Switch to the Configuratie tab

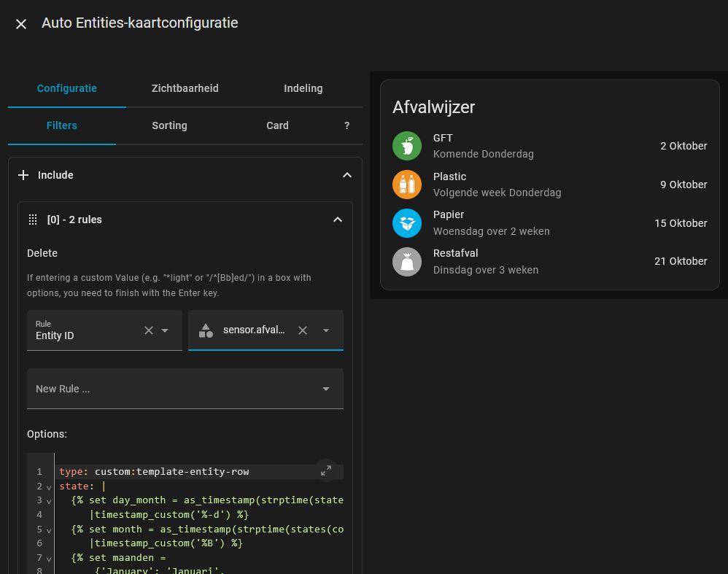(x=67, y=88)
